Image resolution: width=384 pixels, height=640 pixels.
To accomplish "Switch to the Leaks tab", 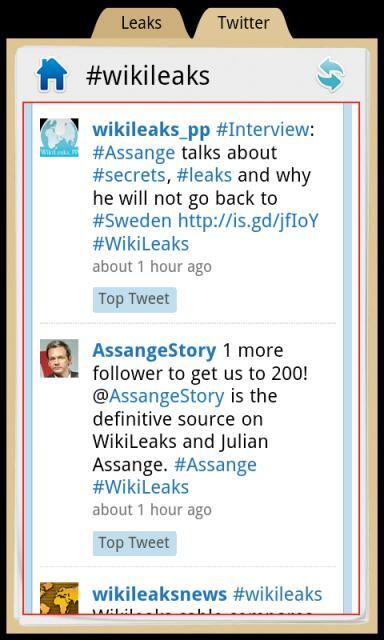I will click(141, 23).
